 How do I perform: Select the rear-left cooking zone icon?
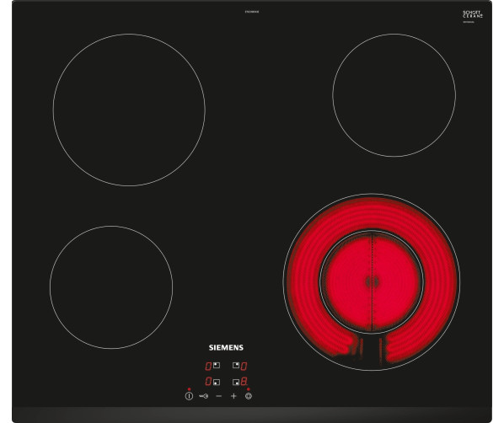217,365
